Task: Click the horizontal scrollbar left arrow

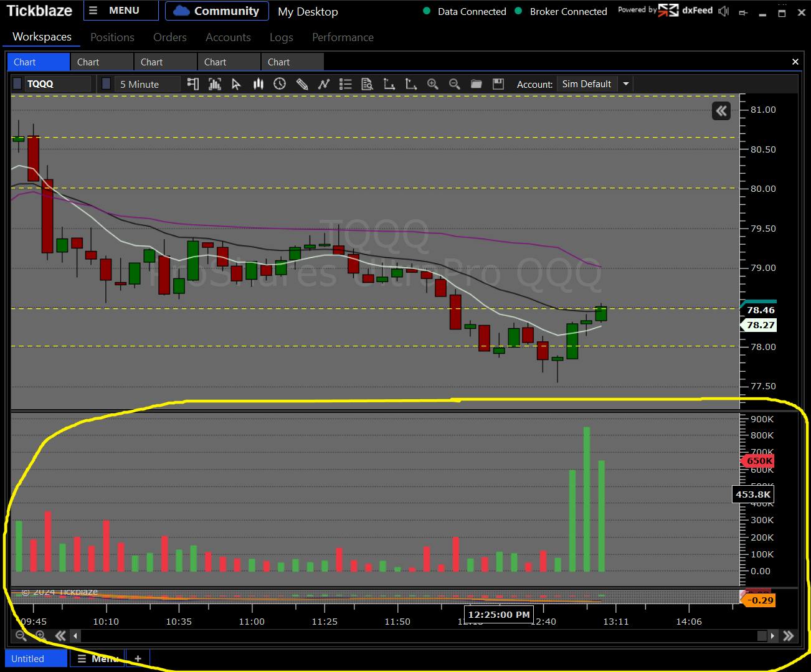Action: [75, 636]
